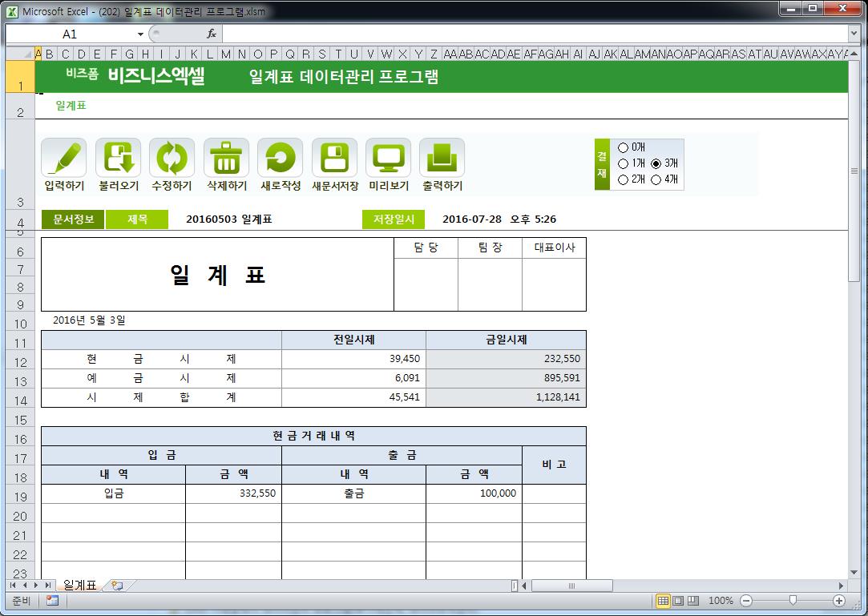
Task: Switch to Normal view icon
Action: click(x=663, y=601)
